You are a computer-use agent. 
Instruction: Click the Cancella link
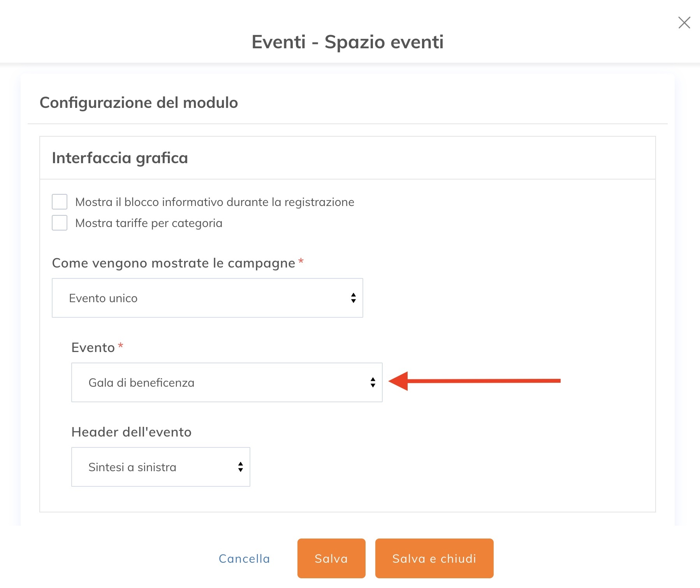pyautogui.click(x=244, y=558)
